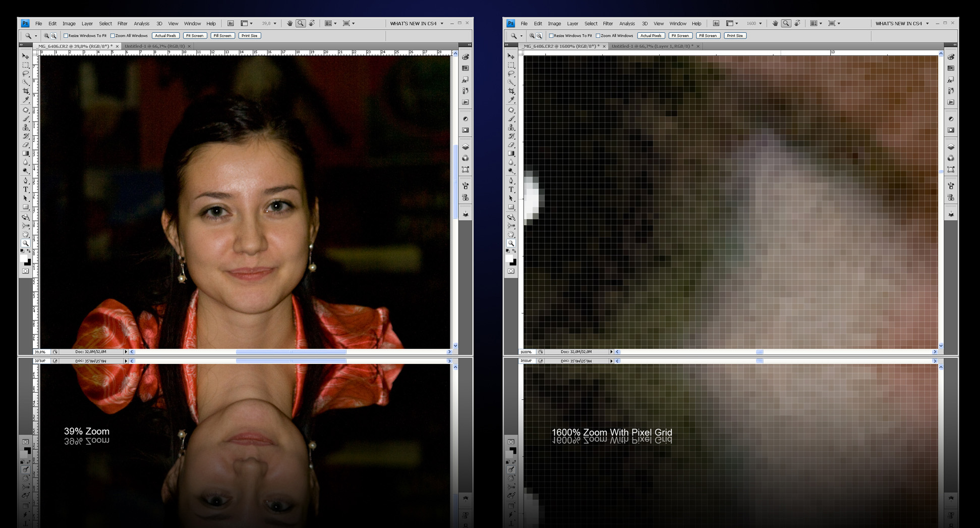The width and height of the screenshot is (980, 528).
Task: Open the Filter menu in left window
Action: 122,24
